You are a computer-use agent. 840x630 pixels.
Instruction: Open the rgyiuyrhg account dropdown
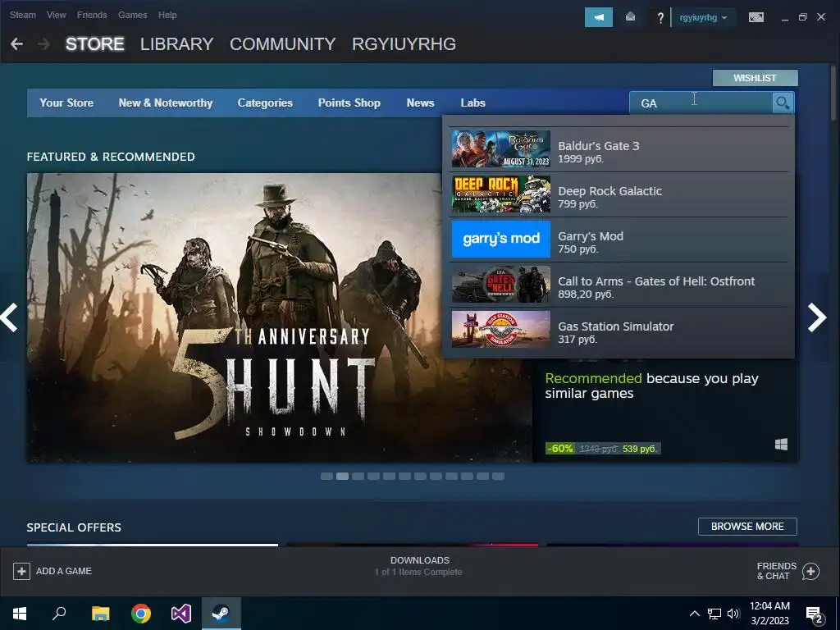tap(703, 18)
